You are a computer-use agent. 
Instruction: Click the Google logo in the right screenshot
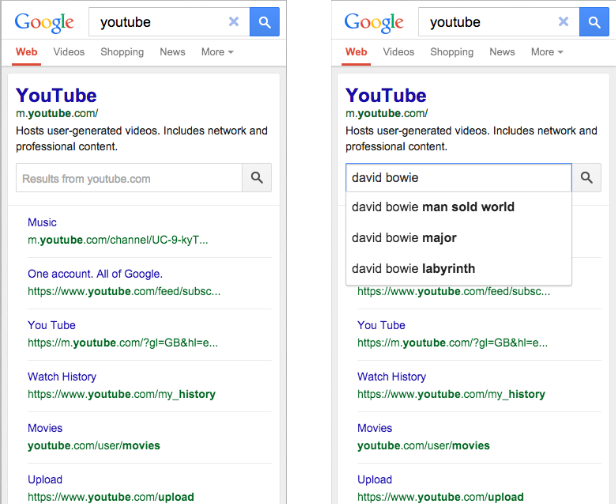(x=374, y=22)
